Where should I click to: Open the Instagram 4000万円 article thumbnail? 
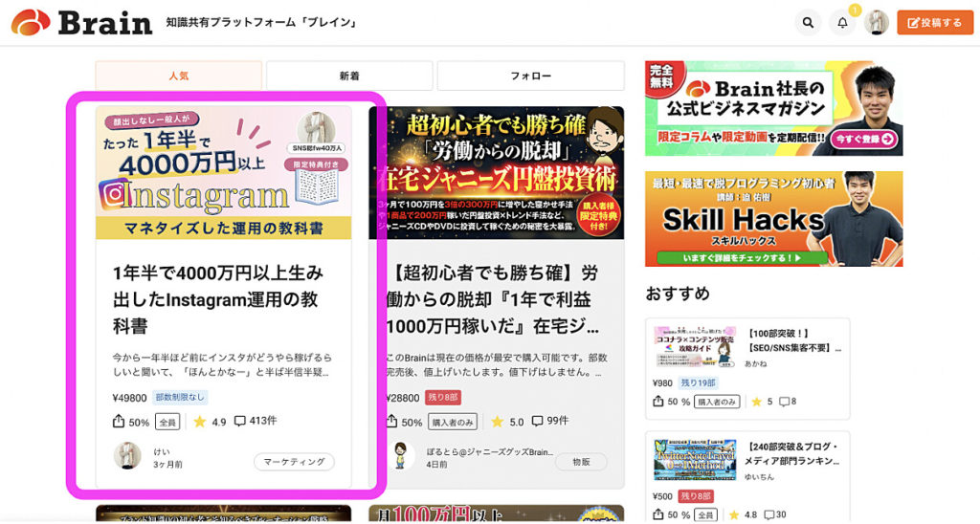point(223,172)
